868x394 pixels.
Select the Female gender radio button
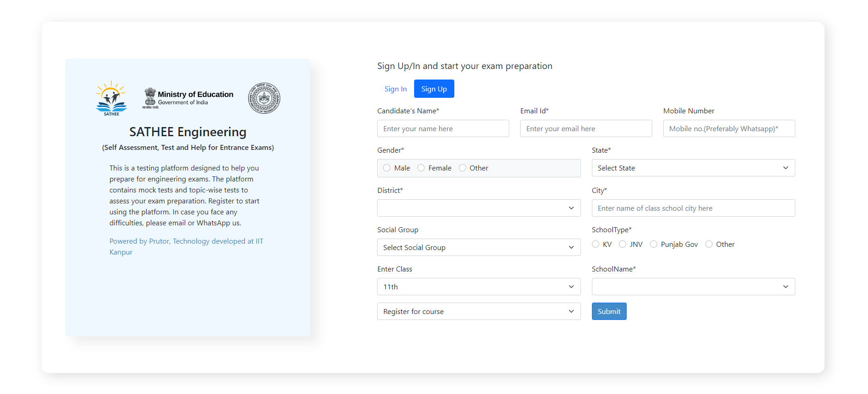(421, 168)
